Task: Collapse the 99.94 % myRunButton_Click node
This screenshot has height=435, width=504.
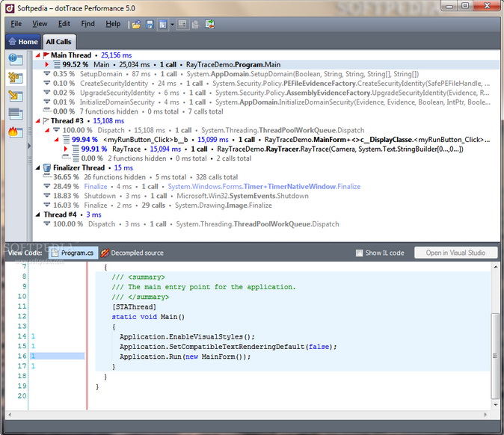Action: pyautogui.click(x=57, y=140)
